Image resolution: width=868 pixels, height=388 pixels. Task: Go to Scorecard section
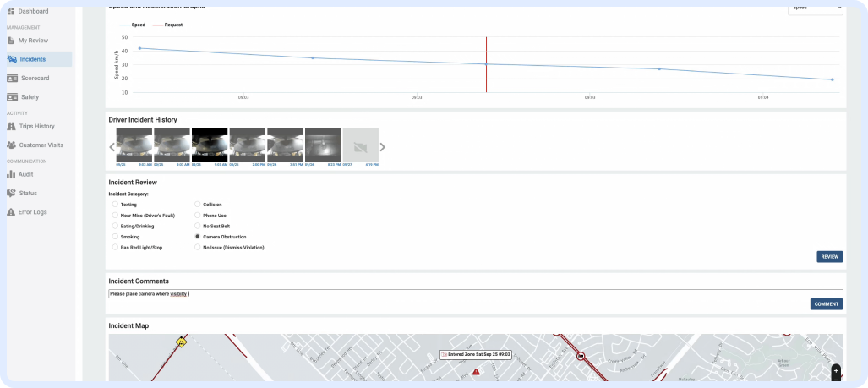pos(35,78)
